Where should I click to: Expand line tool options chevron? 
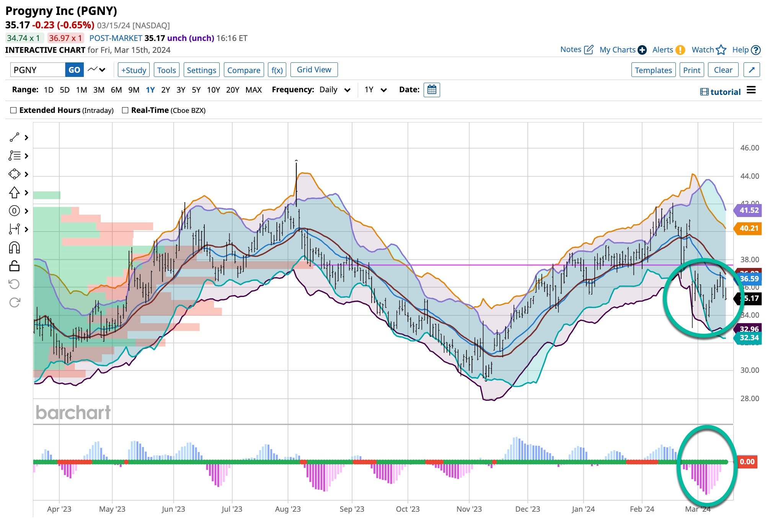[26, 137]
